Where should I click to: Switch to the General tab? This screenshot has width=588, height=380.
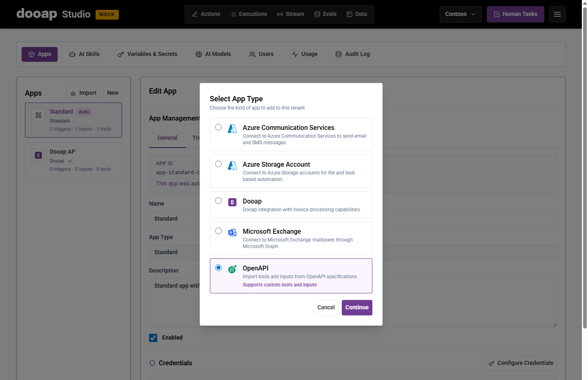click(167, 138)
